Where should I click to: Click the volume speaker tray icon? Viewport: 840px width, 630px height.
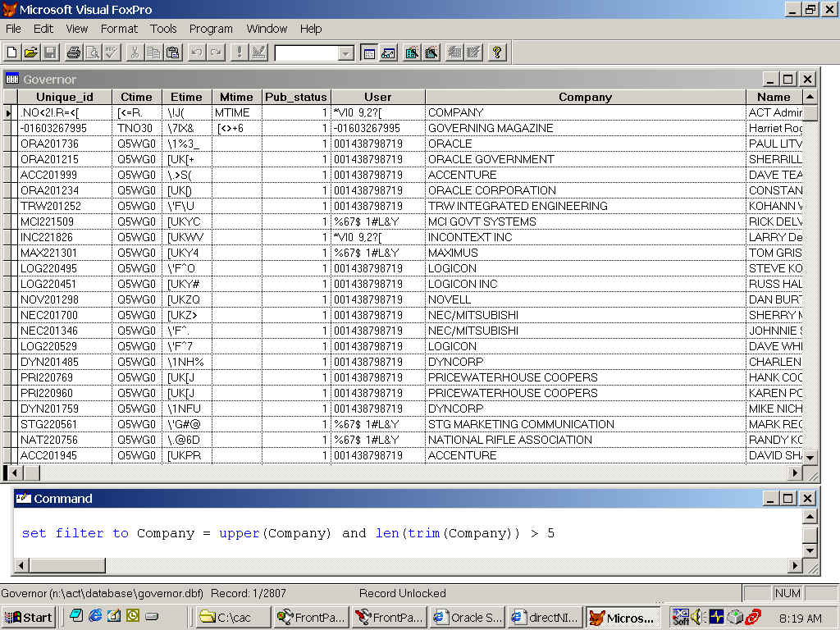(x=696, y=617)
